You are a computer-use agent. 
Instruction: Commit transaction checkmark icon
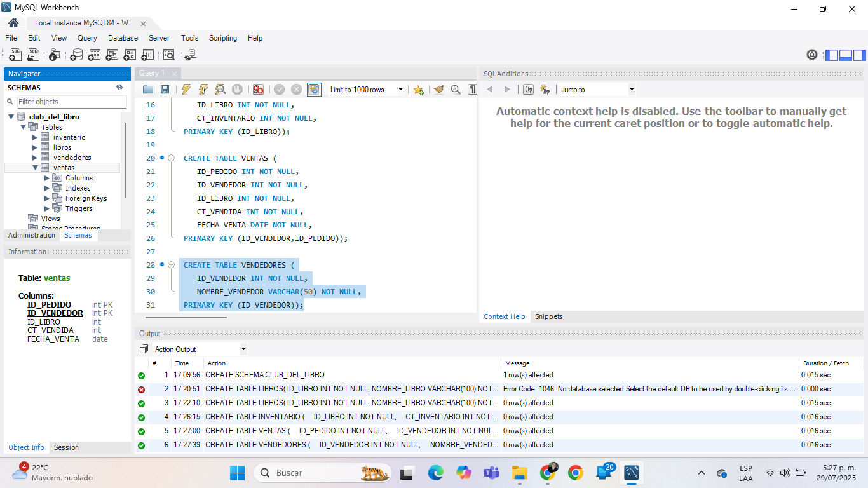279,90
